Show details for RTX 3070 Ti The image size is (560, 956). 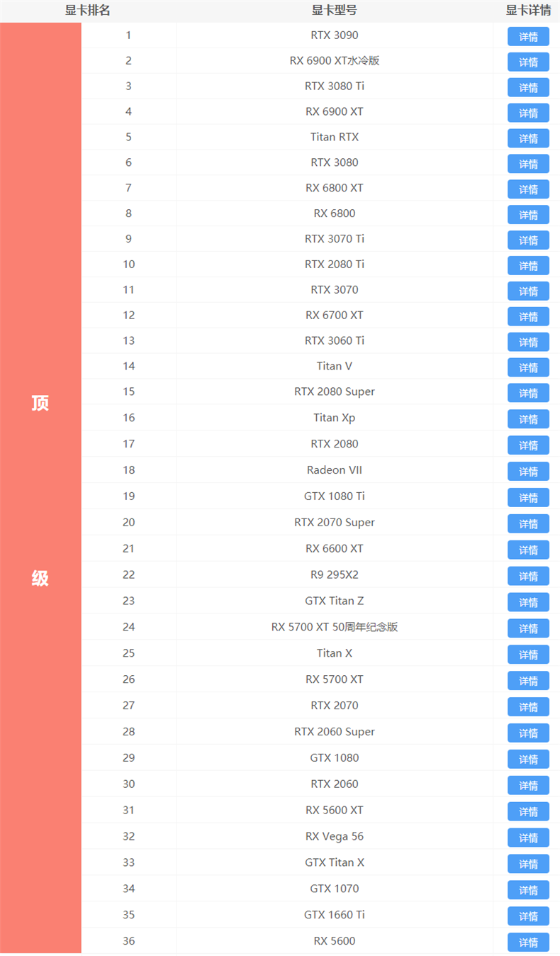click(528, 240)
